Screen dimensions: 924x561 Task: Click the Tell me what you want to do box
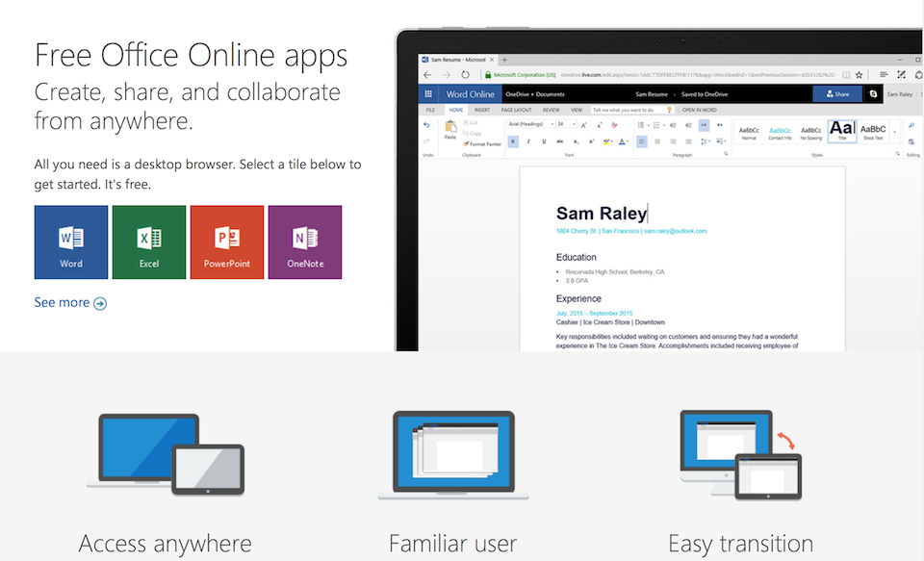625,110
